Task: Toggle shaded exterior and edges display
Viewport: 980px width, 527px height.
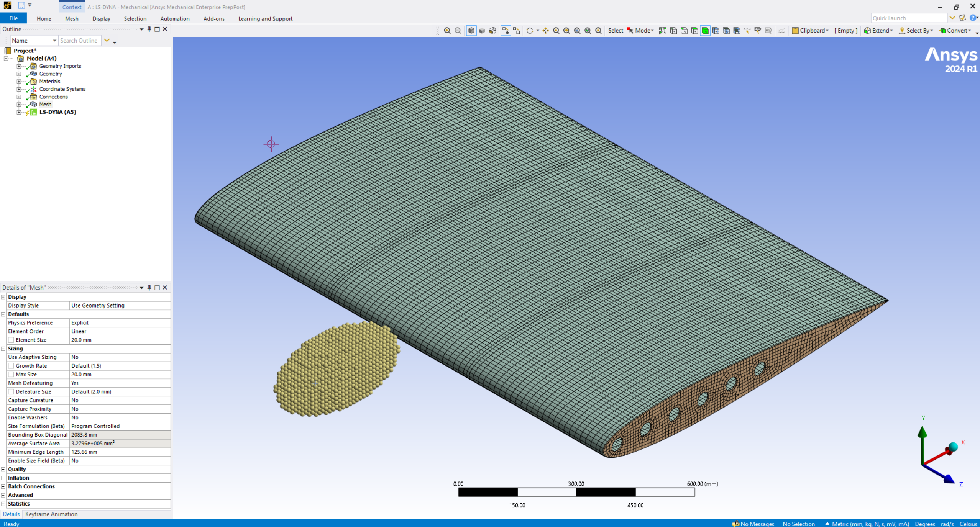Action: coord(471,31)
